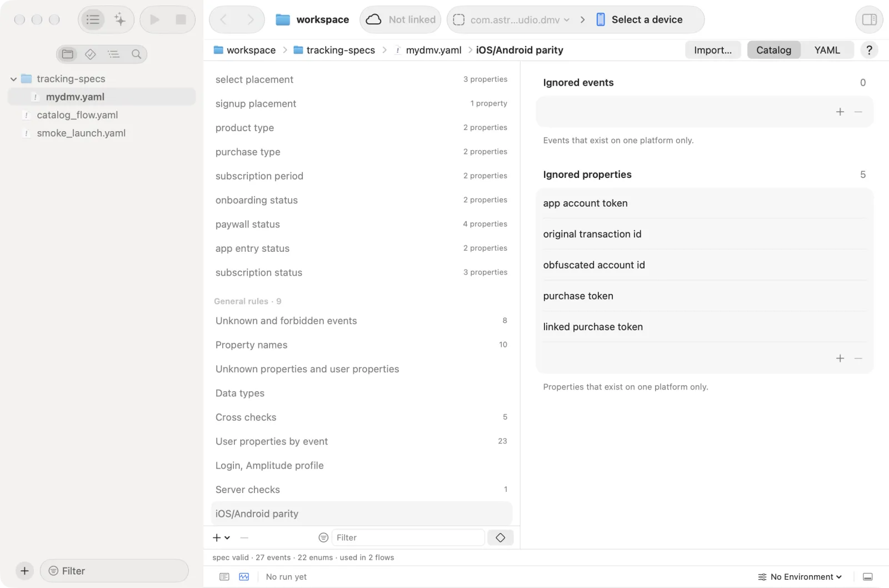Switch to the YAML tab
889x588 pixels.
pos(827,50)
